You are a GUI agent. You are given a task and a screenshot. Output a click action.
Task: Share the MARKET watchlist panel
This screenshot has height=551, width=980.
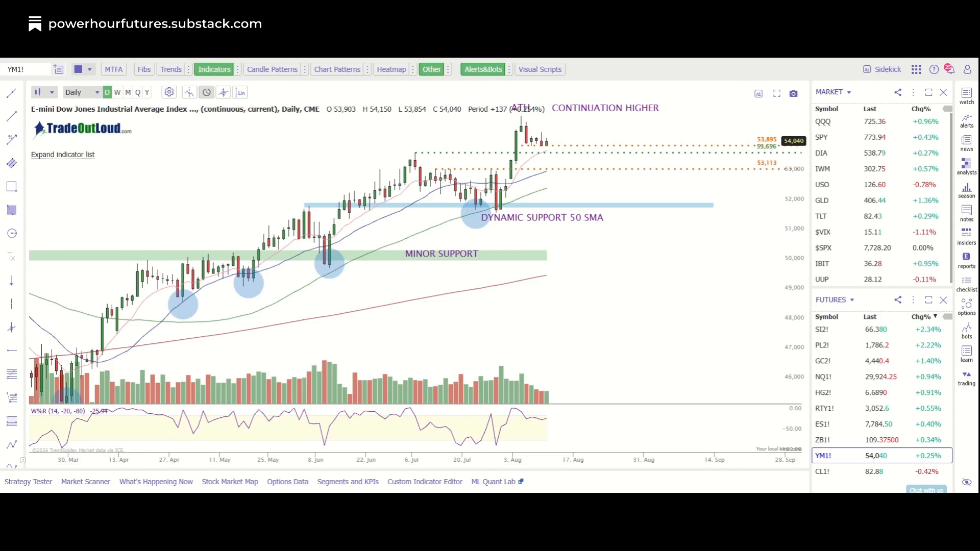pyautogui.click(x=898, y=92)
